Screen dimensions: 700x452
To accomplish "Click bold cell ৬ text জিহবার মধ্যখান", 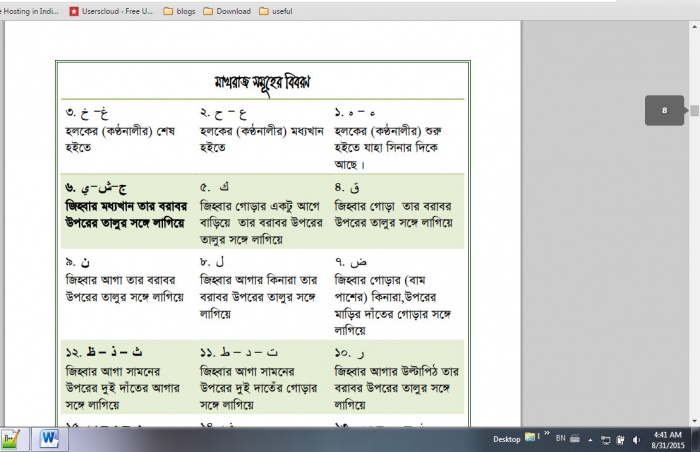I will point(126,214).
